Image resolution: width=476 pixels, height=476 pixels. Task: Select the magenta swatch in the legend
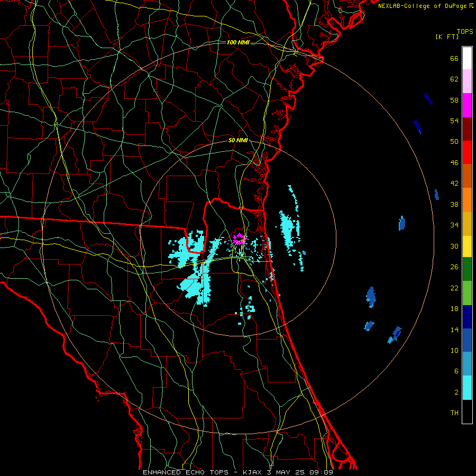(x=467, y=105)
